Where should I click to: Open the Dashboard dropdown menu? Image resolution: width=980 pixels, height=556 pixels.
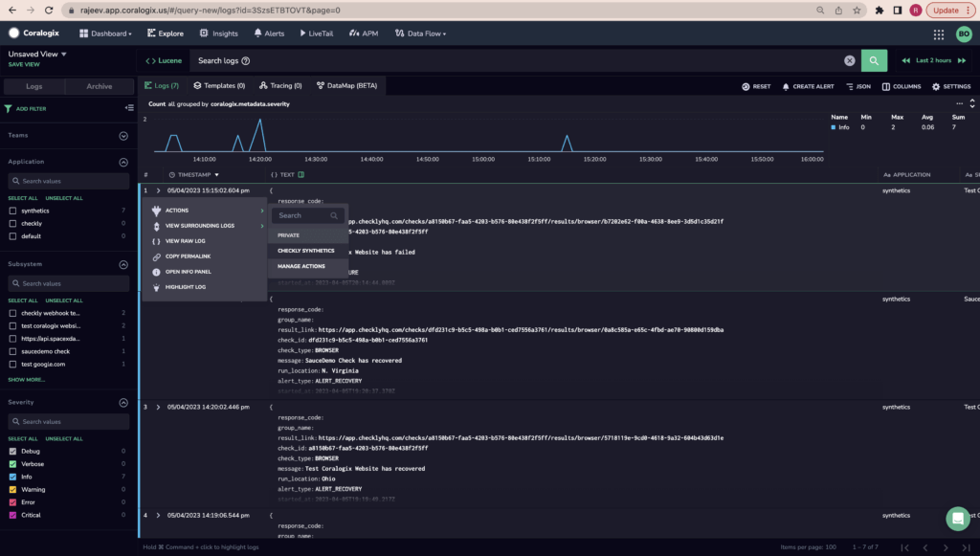(x=105, y=33)
